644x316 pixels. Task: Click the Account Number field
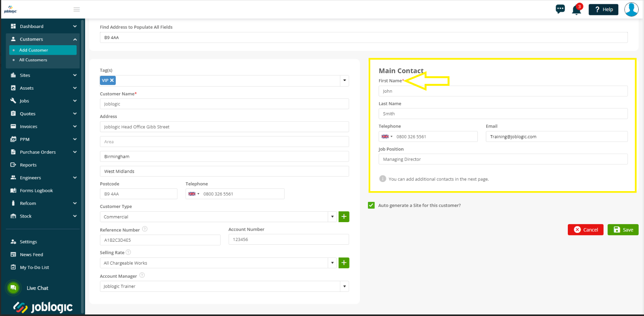point(289,239)
